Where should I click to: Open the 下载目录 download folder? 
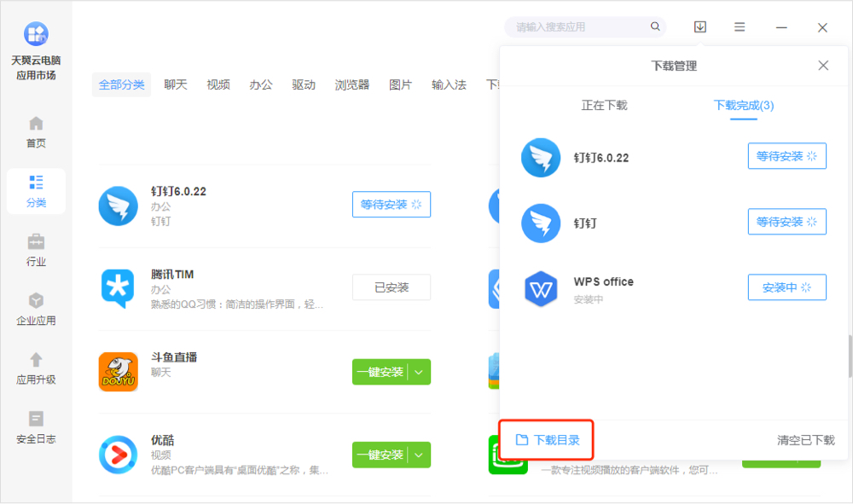coord(548,440)
